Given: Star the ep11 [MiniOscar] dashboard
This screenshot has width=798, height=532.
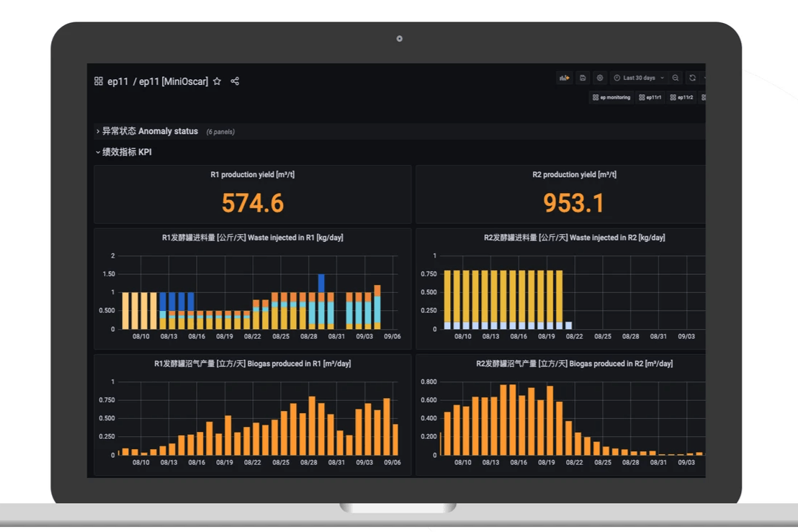Looking at the screenshot, I should point(218,81).
